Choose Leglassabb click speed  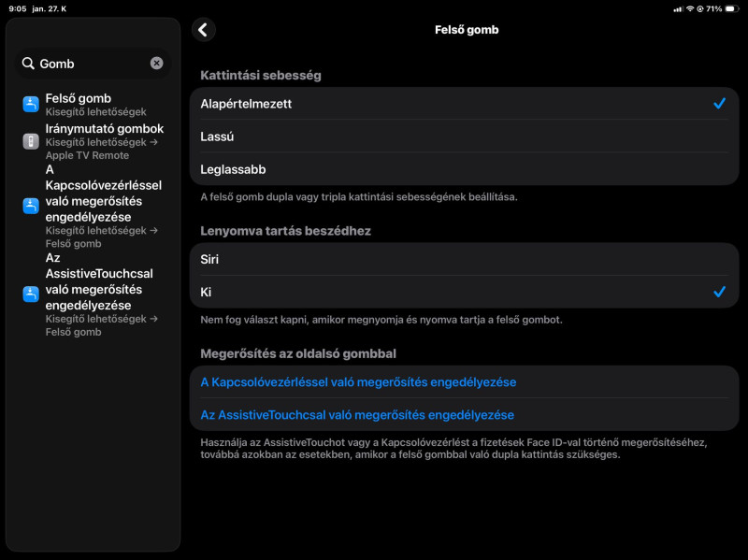coord(464,169)
